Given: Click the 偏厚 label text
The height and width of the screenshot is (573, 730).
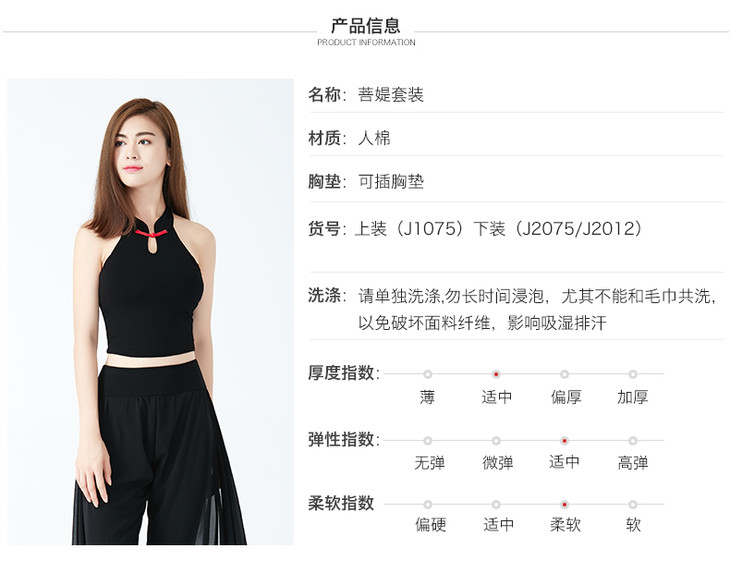Looking at the screenshot, I should (566, 397).
